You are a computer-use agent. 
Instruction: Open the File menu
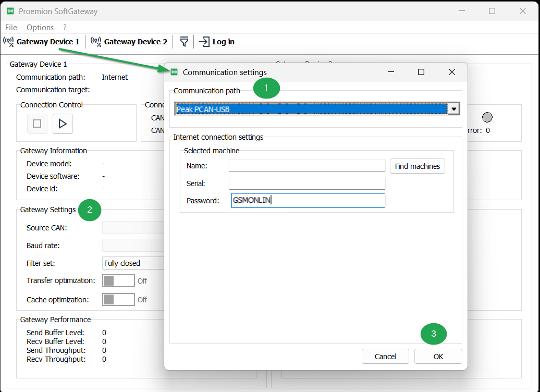pyautogui.click(x=10, y=27)
